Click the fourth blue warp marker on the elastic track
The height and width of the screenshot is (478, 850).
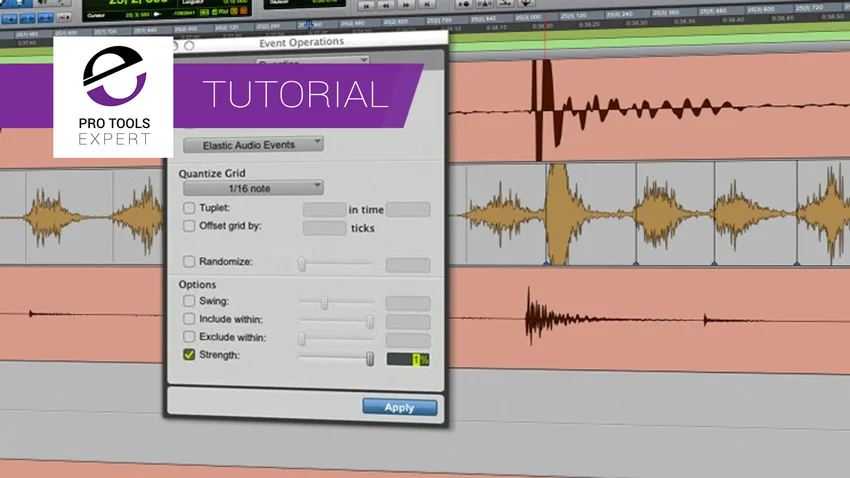[x=797, y=263]
